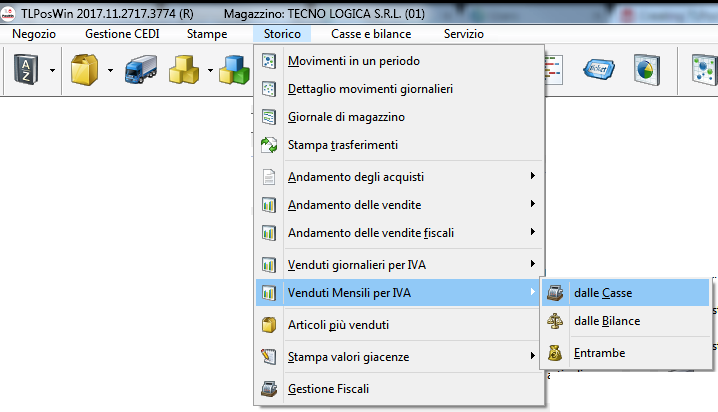Click the blue ticket toolbar icon

[x=602, y=71]
